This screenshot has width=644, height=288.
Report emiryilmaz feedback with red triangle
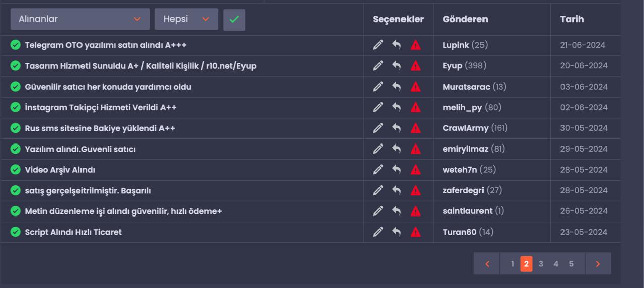[x=415, y=149]
